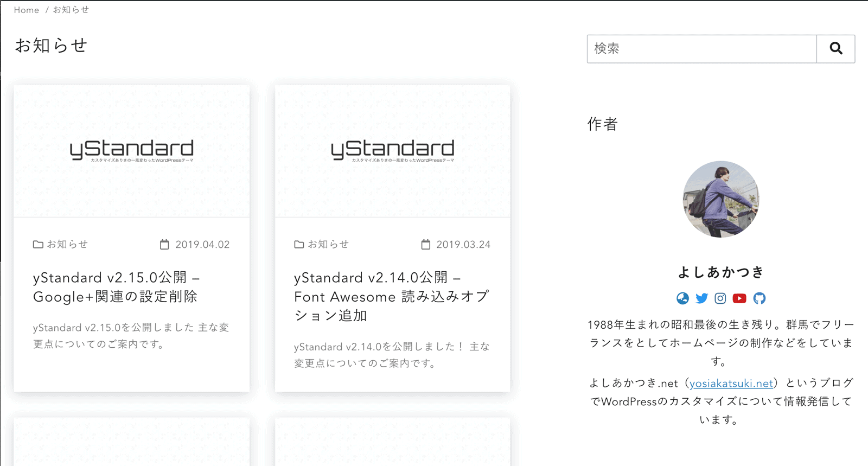
Task: Follow the yosiakatsuki.net link
Action: 731,383
